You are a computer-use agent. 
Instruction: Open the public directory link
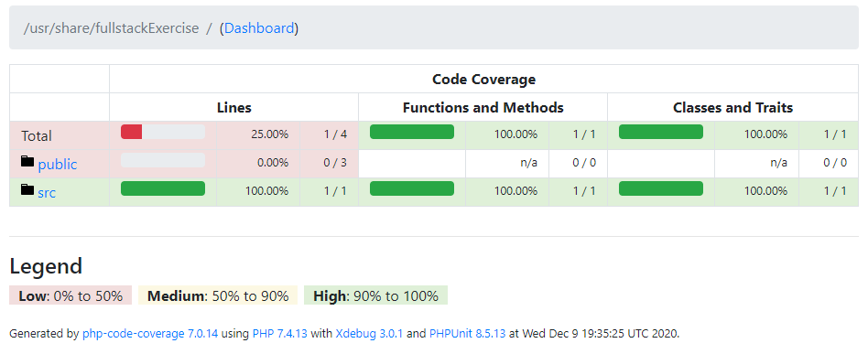pos(58,165)
